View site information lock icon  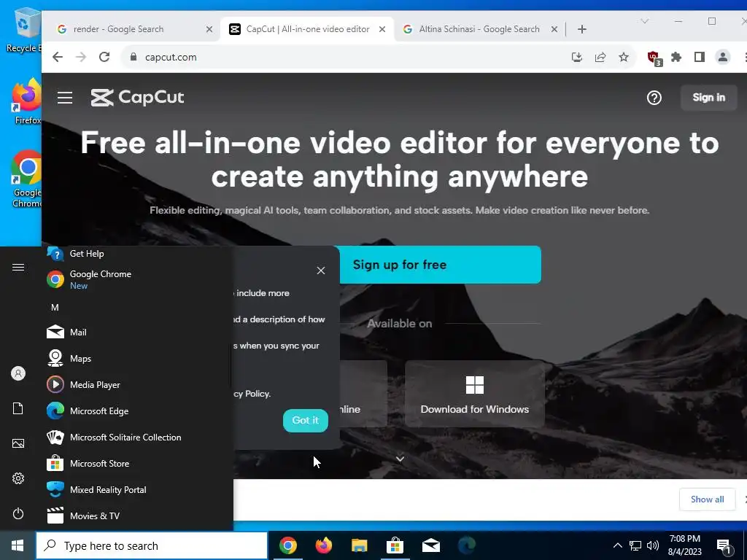pyautogui.click(x=133, y=57)
